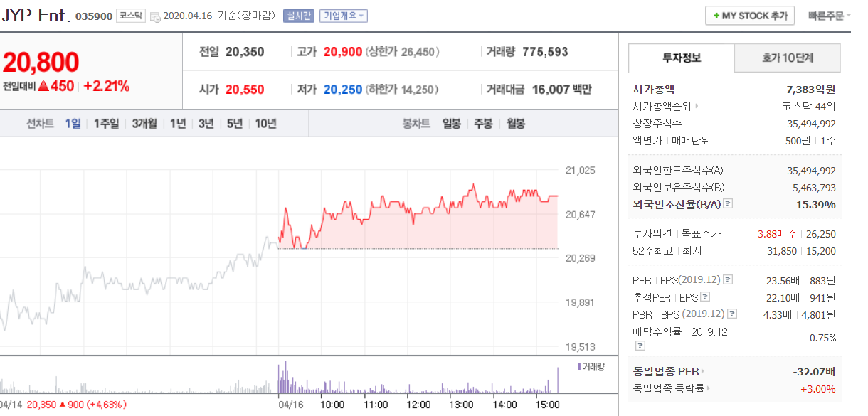Image resolution: width=868 pixels, height=416 pixels.
Task: Open the 빠른주문 dropdown
Action: pos(830,16)
